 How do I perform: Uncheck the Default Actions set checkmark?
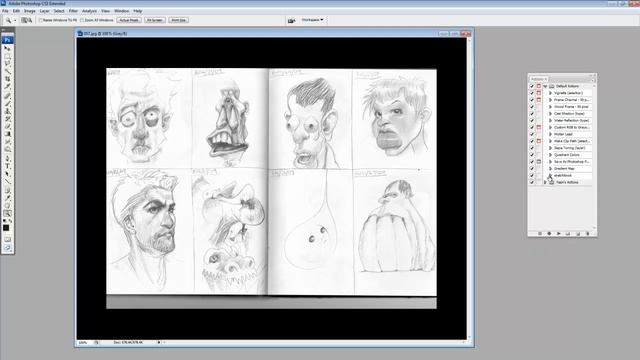pyautogui.click(x=532, y=86)
